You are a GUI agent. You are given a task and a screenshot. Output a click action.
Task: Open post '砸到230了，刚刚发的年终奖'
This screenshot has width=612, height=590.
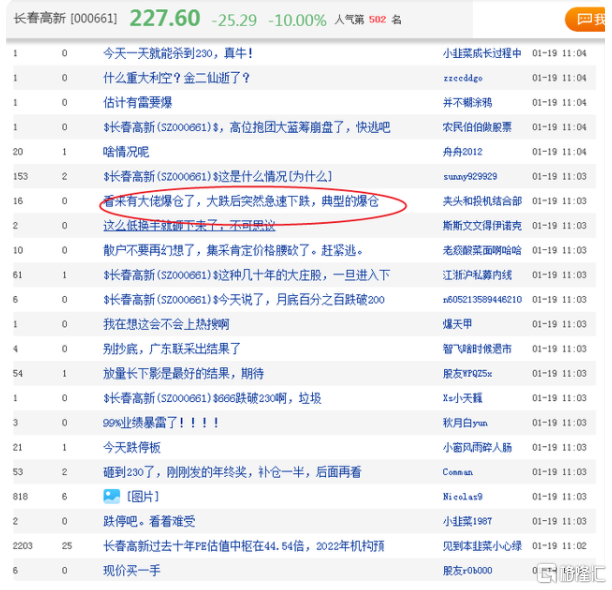pyautogui.click(x=232, y=472)
